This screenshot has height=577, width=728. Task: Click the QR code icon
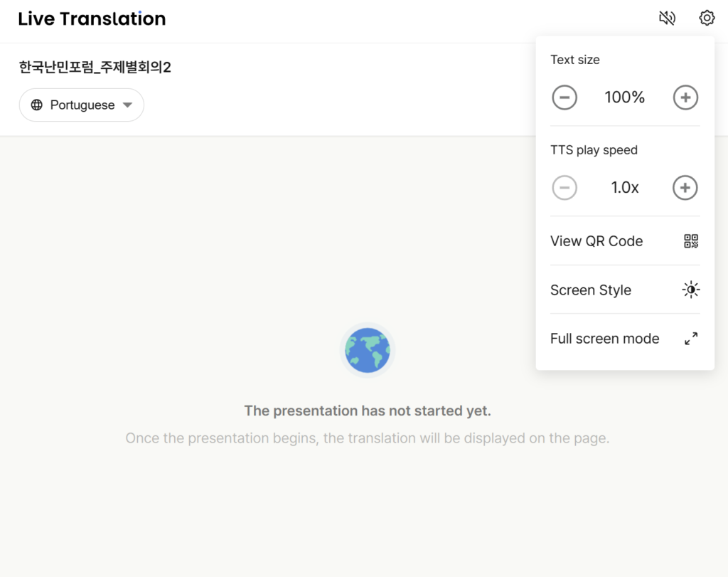(x=691, y=241)
